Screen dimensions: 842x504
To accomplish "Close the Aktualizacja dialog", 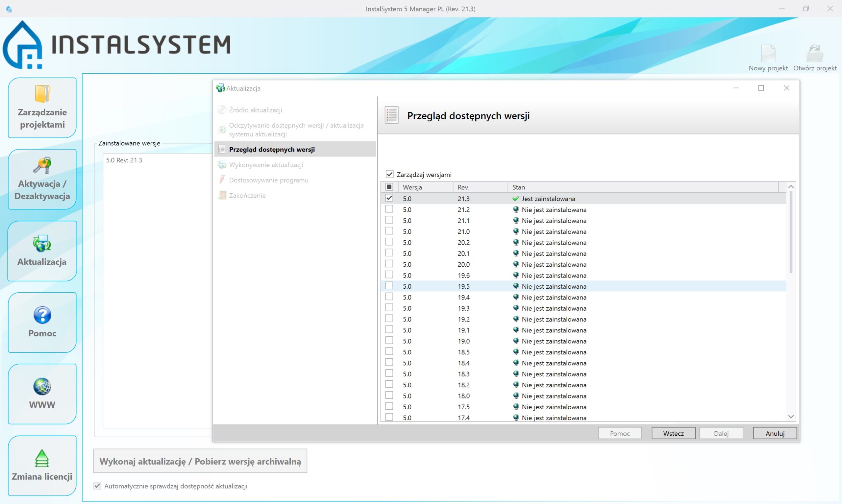I will [x=786, y=88].
